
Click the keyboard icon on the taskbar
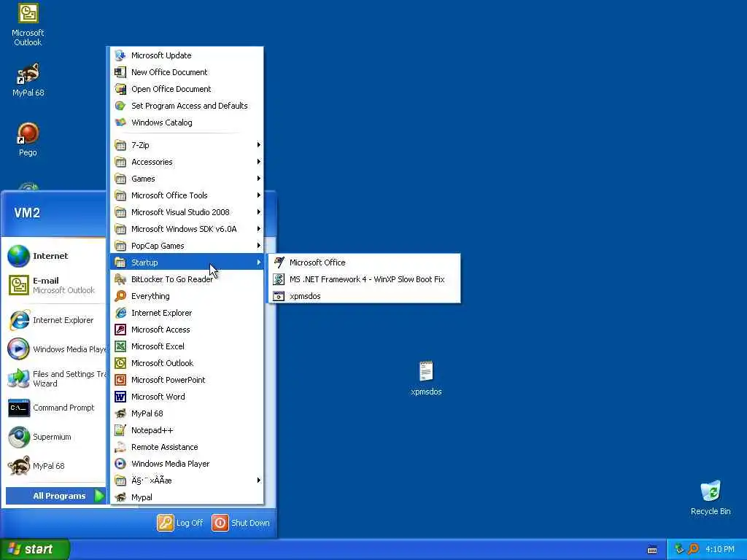652,550
